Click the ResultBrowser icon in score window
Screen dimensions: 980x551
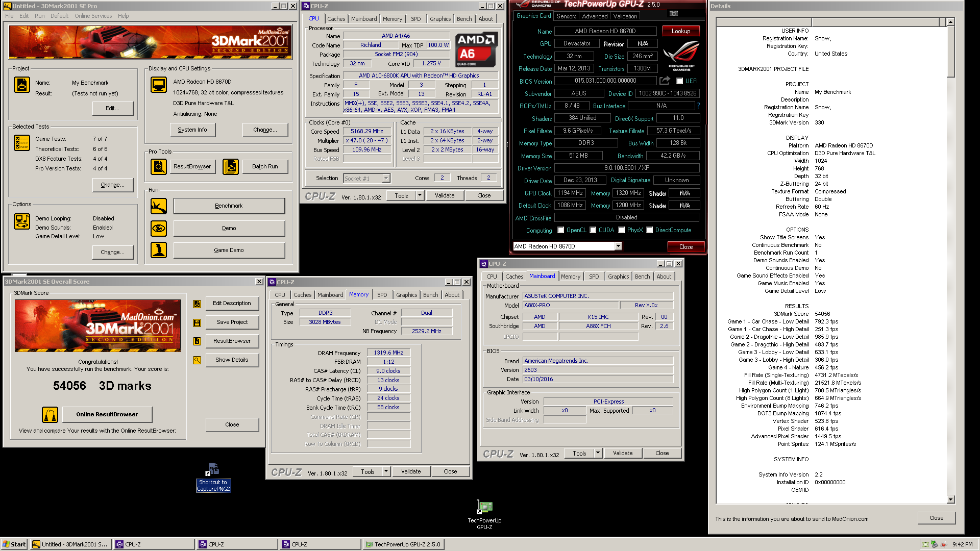pos(197,341)
